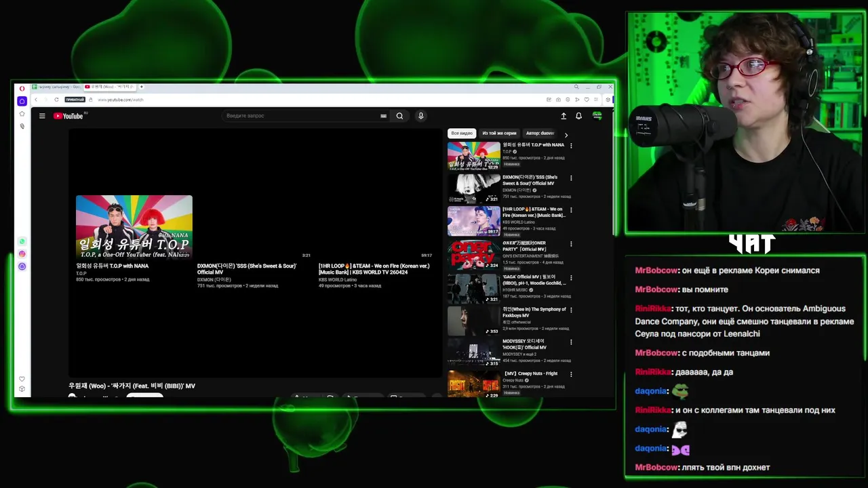Open the YouTube hamburger guide menu
Image resolution: width=868 pixels, height=488 pixels.
pyautogui.click(x=42, y=116)
